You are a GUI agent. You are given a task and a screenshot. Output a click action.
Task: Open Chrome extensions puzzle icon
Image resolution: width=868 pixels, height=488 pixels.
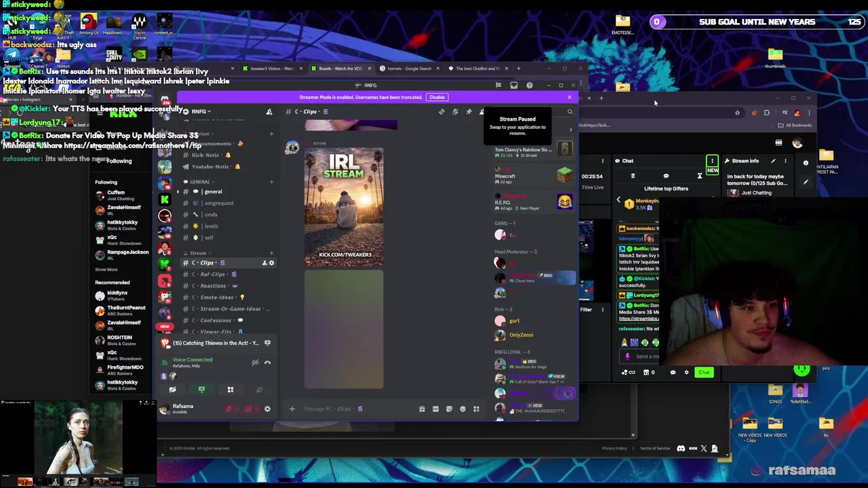(767, 113)
